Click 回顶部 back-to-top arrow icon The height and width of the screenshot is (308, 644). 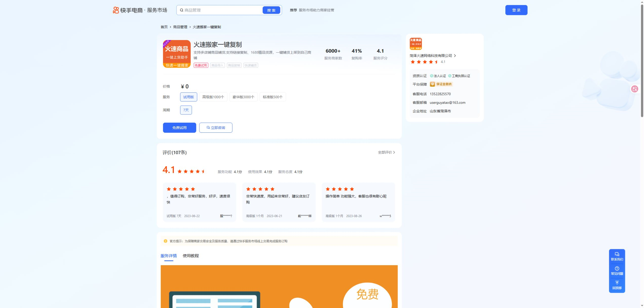(617, 283)
